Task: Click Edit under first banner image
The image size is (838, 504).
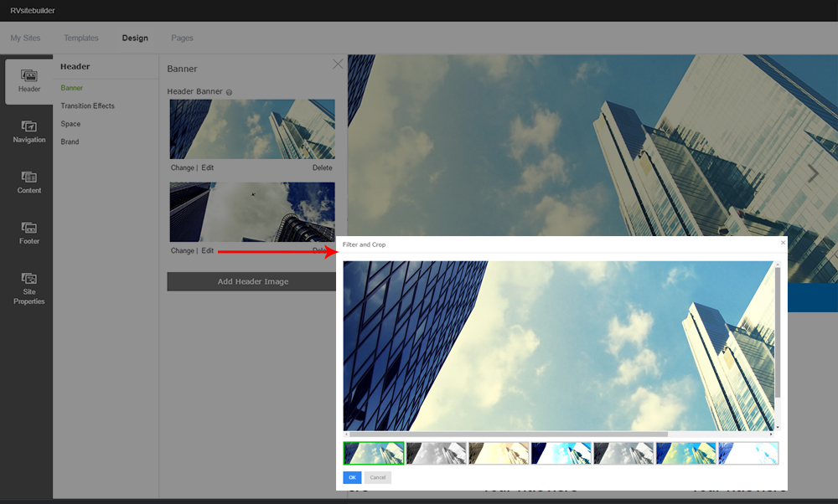Action: point(207,167)
